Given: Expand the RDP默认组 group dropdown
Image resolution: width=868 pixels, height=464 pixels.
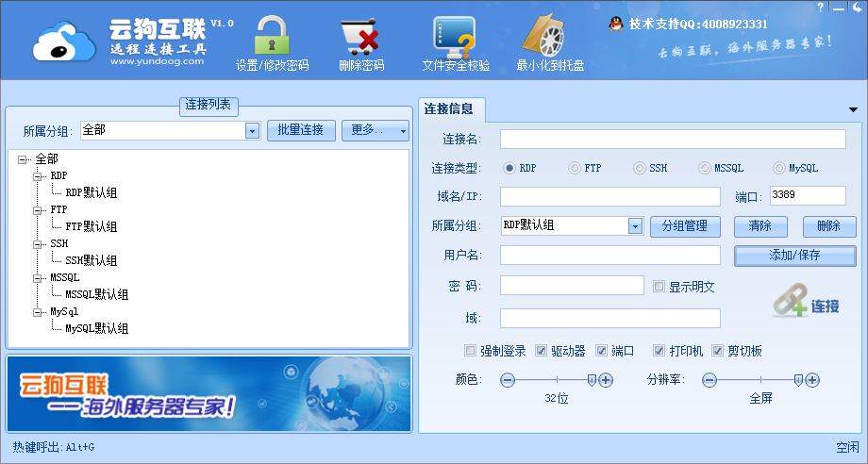Looking at the screenshot, I should point(635,226).
